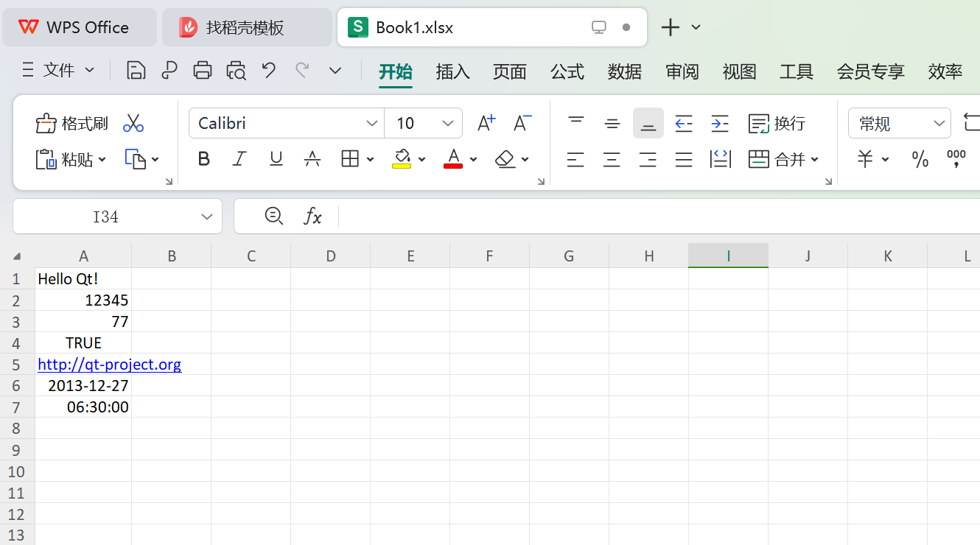This screenshot has width=980, height=545.
Task: Switch to the 页面 tab
Action: [x=510, y=71]
